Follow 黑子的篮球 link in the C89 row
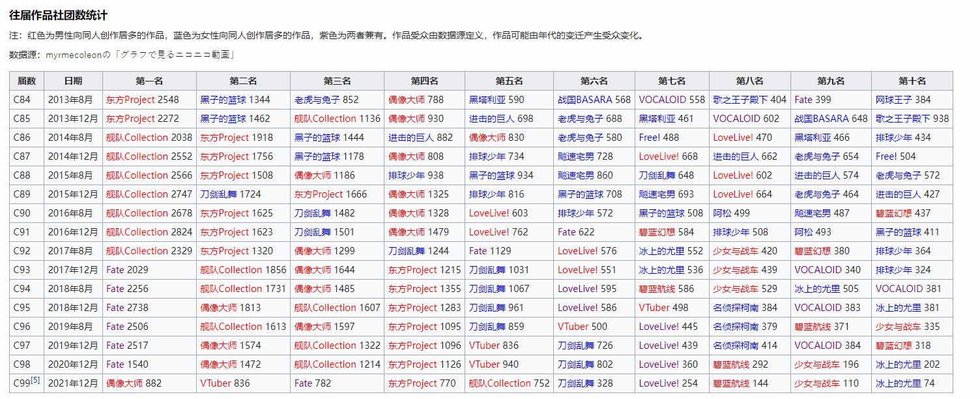The image size is (980, 399). pyautogui.click(x=581, y=194)
